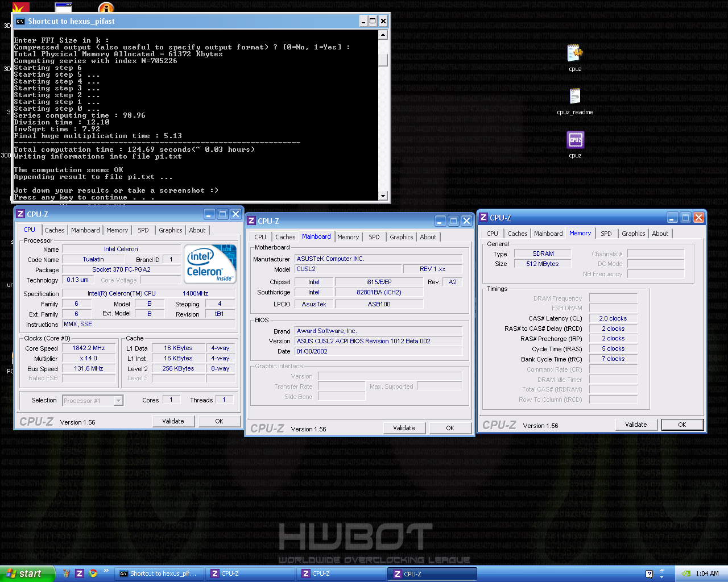Click Code Name value Tualatin
Viewport: 728px width, 582px height.
pos(93,259)
